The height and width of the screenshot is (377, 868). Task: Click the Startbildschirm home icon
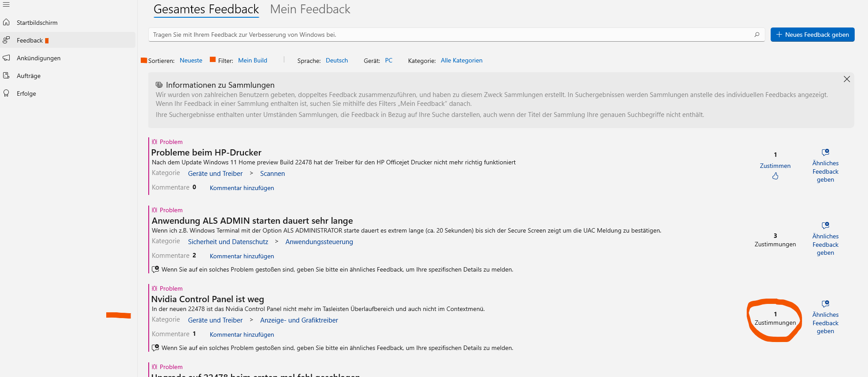(6, 22)
